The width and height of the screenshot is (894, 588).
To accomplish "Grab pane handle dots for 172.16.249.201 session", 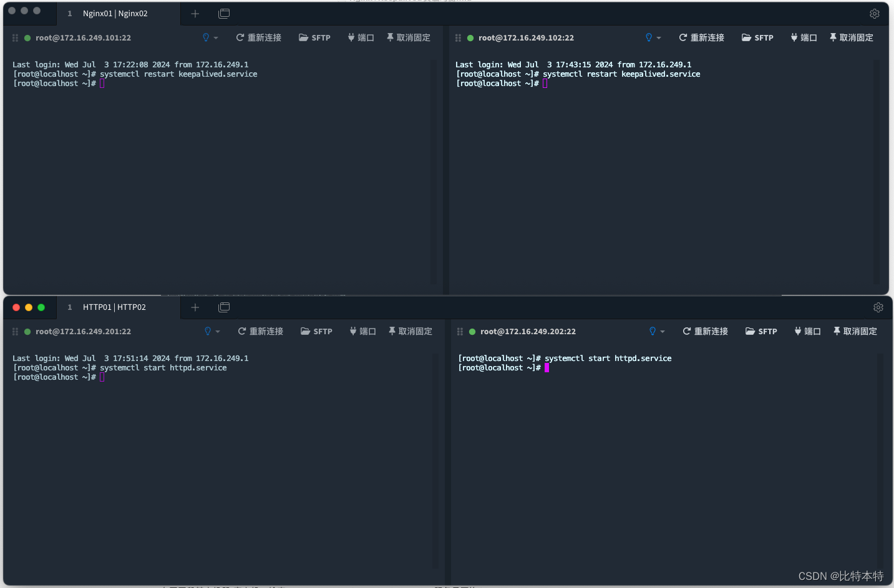I will [15, 332].
